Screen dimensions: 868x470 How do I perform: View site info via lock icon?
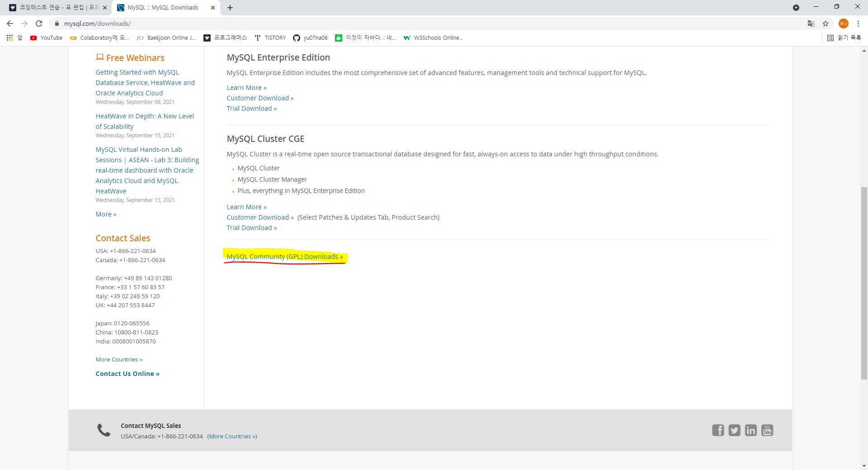click(x=57, y=23)
